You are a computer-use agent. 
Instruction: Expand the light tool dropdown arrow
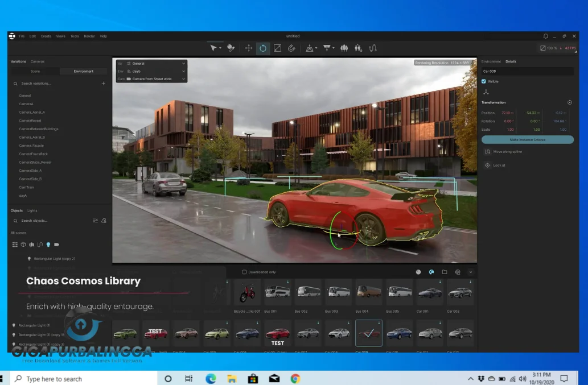click(x=334, y=48)
